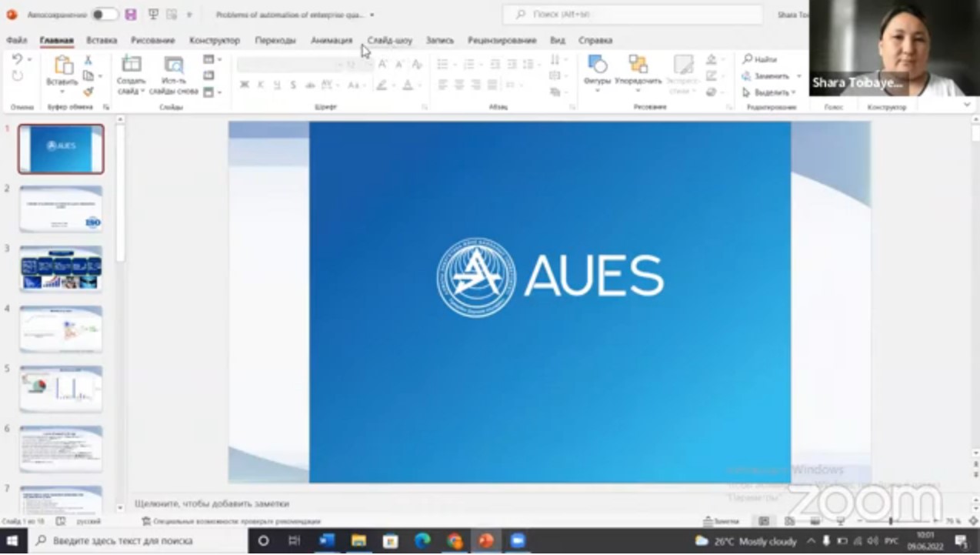Center text in Абзац group
Viewport: 980px width, 555px height.
pyautogui.click(x=460, y=85)
